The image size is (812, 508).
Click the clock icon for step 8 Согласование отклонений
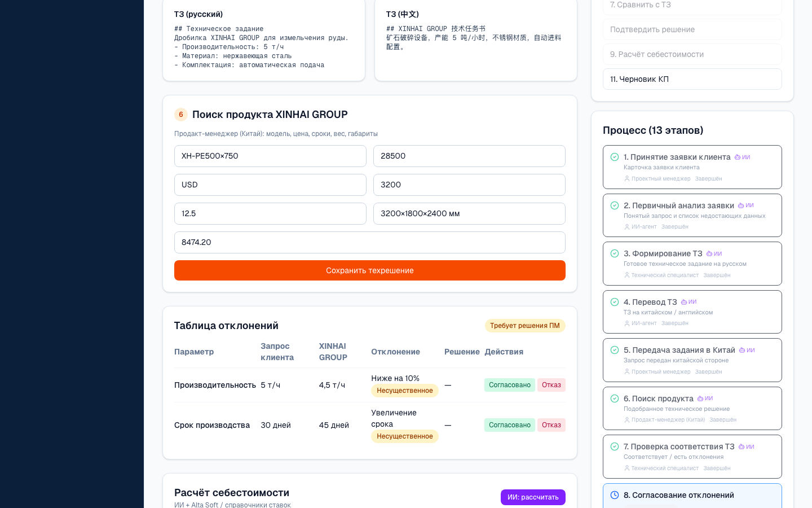[615, 495]
